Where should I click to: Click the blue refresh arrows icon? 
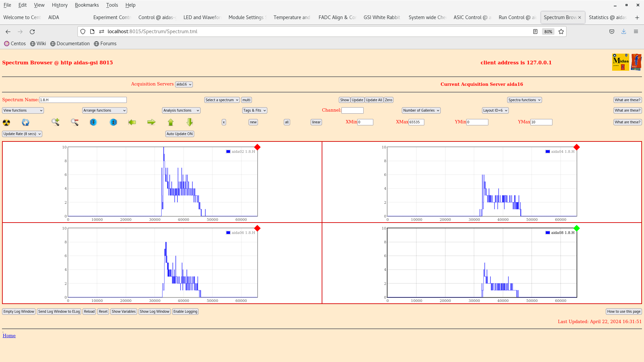[x=25, y=122]
